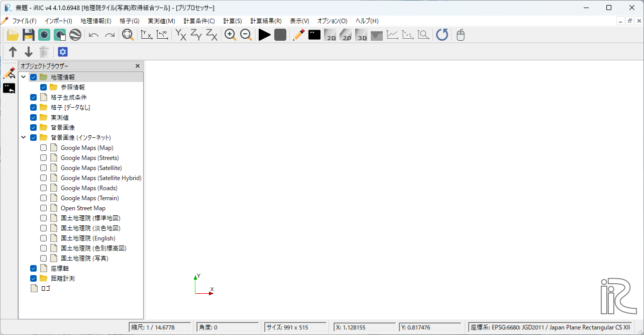Open the ファイル(F) menu

[x=24, y=21]
